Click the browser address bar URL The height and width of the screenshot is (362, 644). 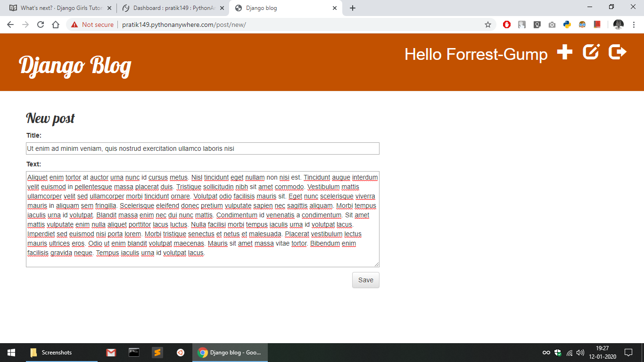click(184, 25)
